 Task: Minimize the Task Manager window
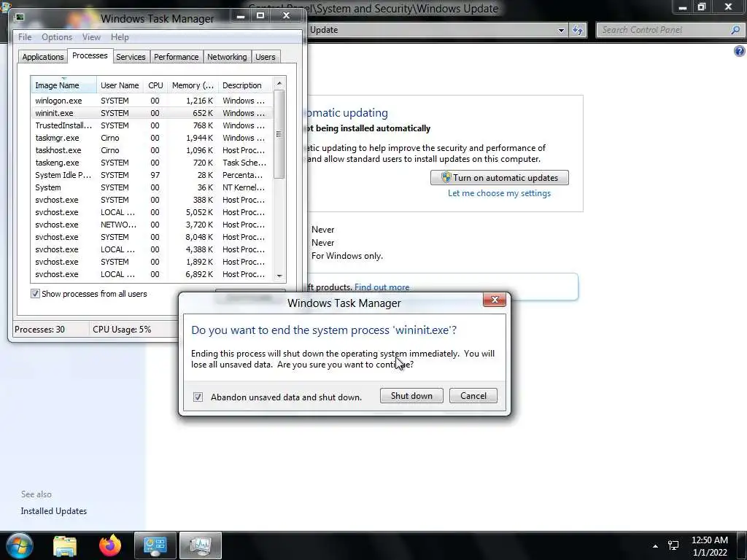[241, 16]
